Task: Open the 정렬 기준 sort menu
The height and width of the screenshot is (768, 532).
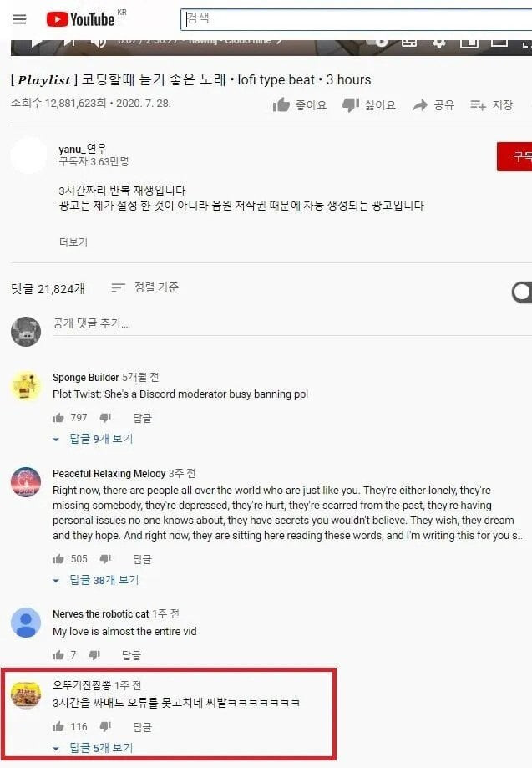Action: tap(144, 287)
